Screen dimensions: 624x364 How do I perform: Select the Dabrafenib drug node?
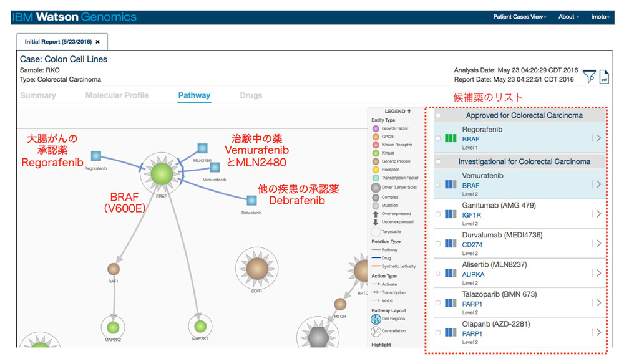tap(251, 200)
